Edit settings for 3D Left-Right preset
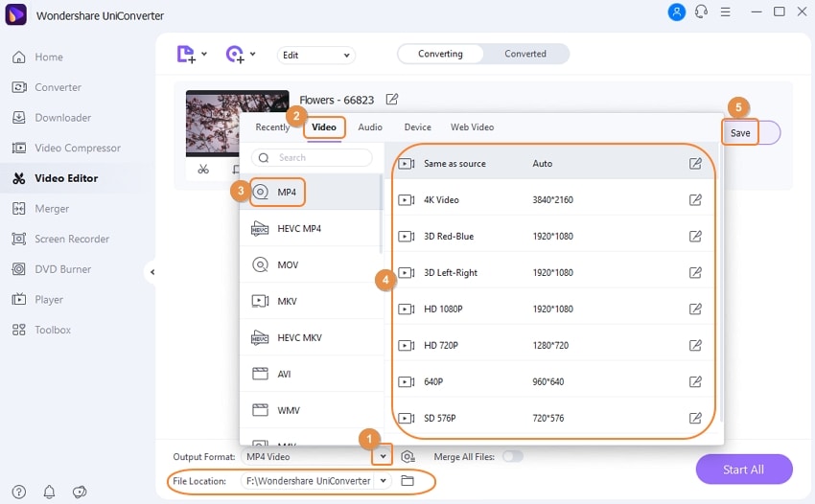The width and height of the screenshot is (815, 504). coord(695,273)
